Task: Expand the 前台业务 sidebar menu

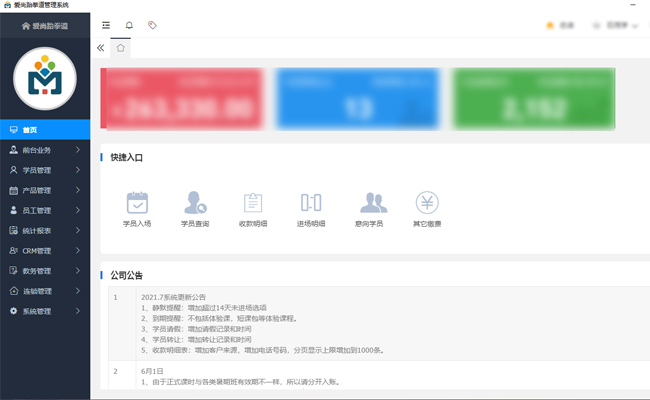Action: click(x=45, y=150)
